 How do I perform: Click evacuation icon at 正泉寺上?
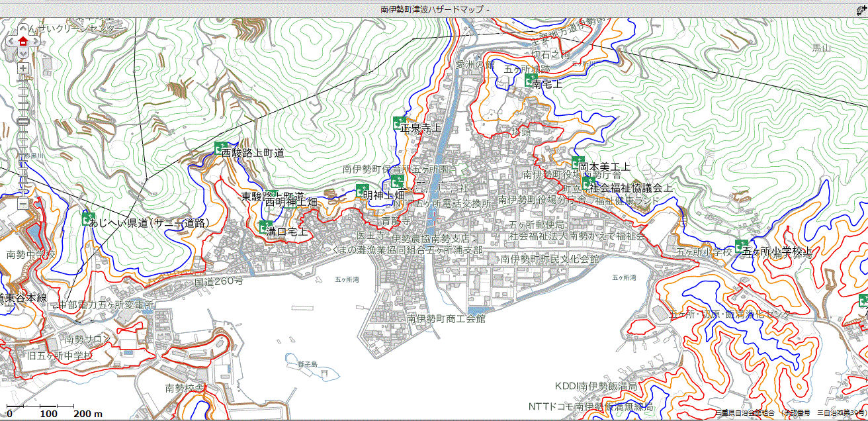[399, 123]
